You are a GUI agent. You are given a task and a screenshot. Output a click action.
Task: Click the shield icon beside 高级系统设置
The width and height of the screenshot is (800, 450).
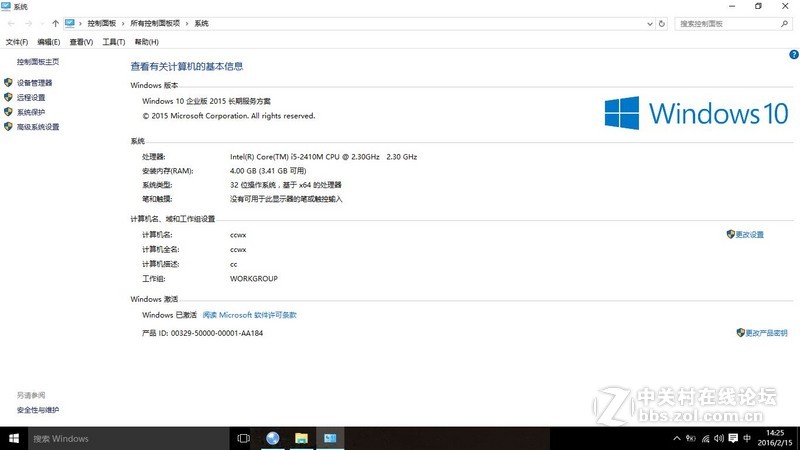coord(8,127)
